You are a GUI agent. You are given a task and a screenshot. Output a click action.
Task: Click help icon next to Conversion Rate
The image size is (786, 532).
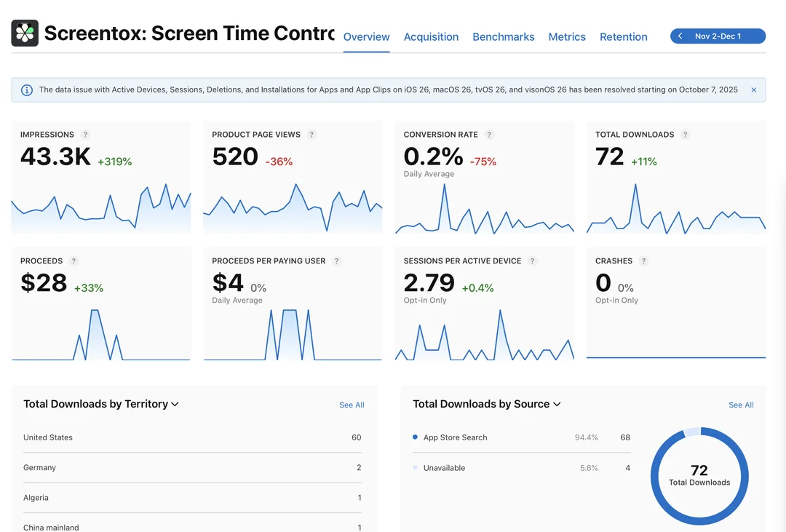(489, 135)
